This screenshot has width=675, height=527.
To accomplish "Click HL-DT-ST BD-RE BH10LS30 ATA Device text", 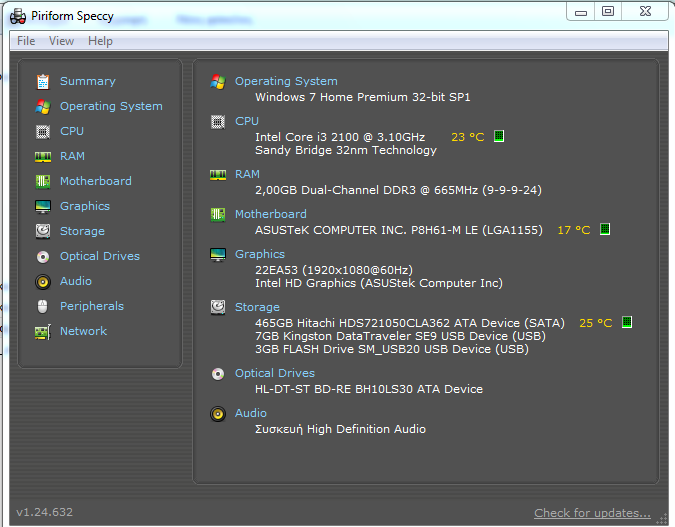I will click(369, 389).
